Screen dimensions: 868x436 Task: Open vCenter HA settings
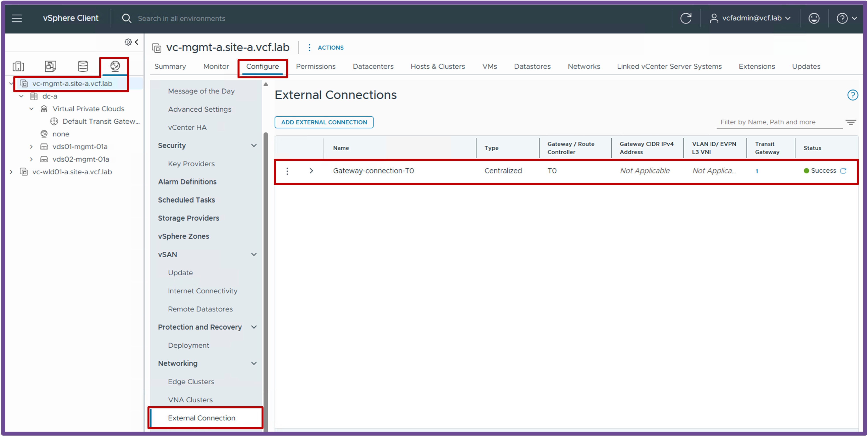pyautogui.click(x=187, y=127)
